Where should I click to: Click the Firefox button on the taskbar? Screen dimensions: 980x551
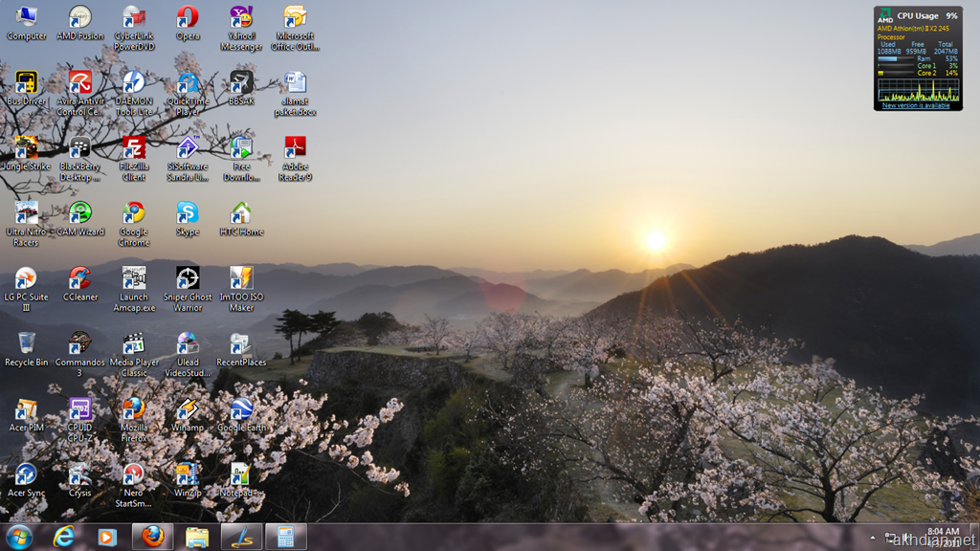pos(151,537)
